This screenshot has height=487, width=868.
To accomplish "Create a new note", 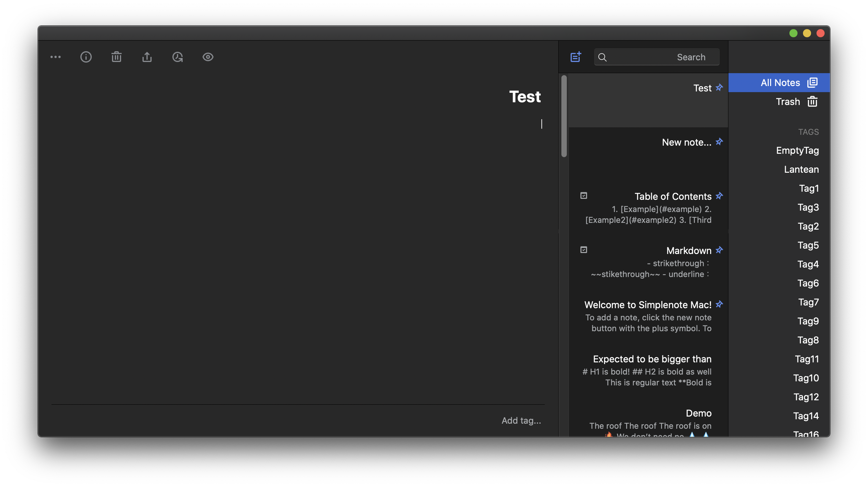I will coord(576,57).
